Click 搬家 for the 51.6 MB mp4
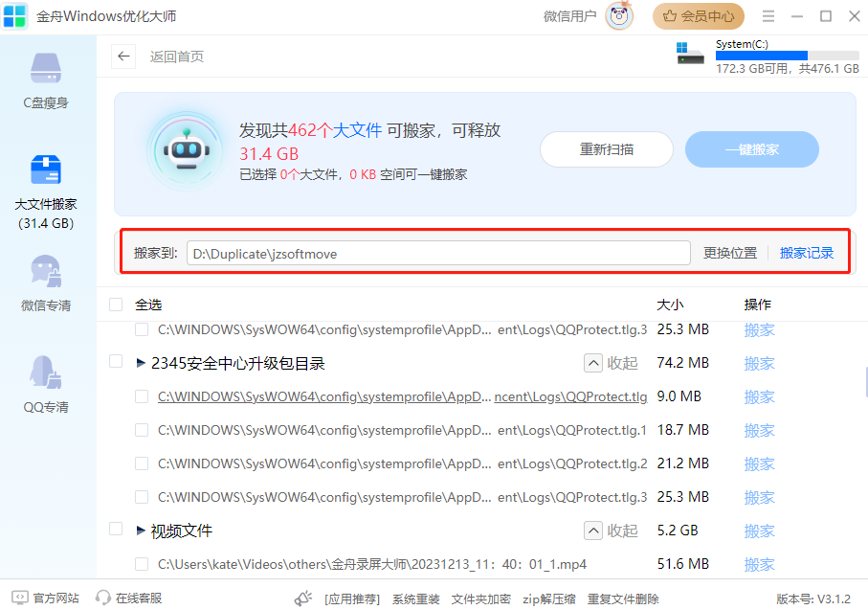The width and height of the screenshot is (868, 610). click(760, 565)
